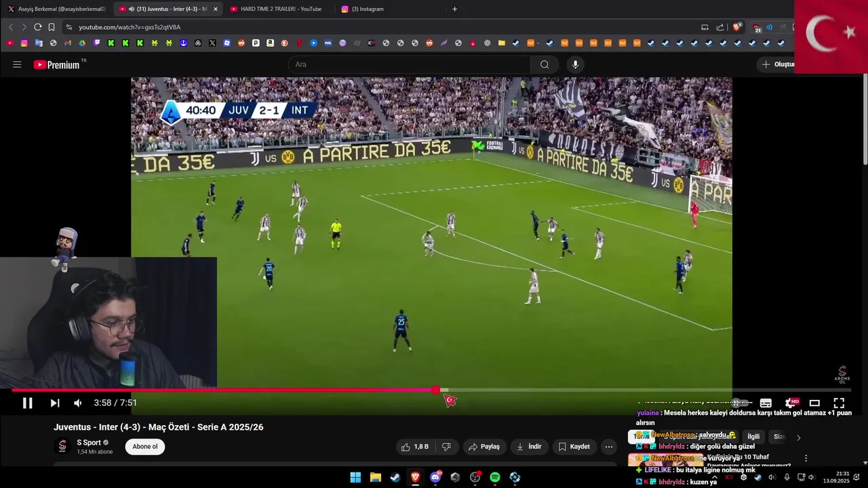
Task: Mute the tab via its speaker icon
Action: point(131,9)
